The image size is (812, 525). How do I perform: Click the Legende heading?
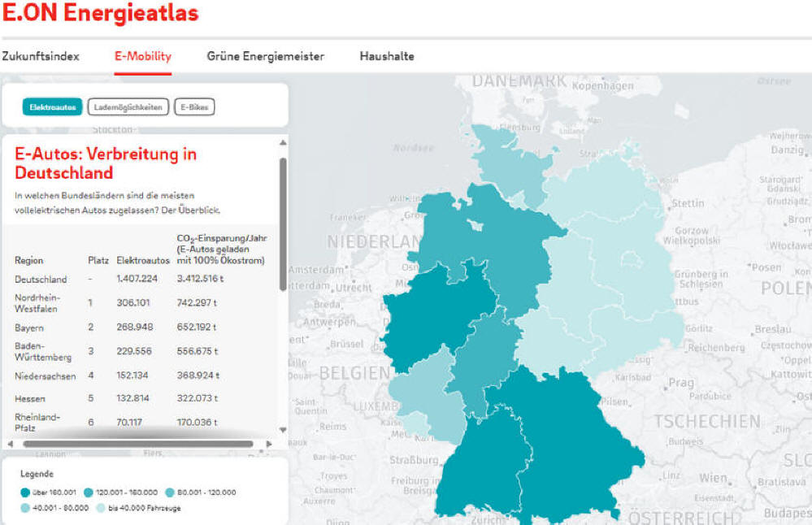tap(37, 474)
